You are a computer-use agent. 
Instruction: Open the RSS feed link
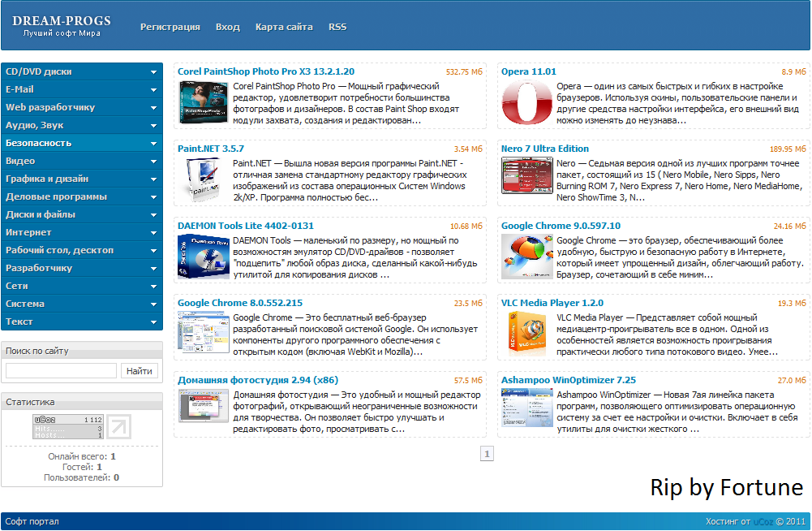(x=337, y=27)
